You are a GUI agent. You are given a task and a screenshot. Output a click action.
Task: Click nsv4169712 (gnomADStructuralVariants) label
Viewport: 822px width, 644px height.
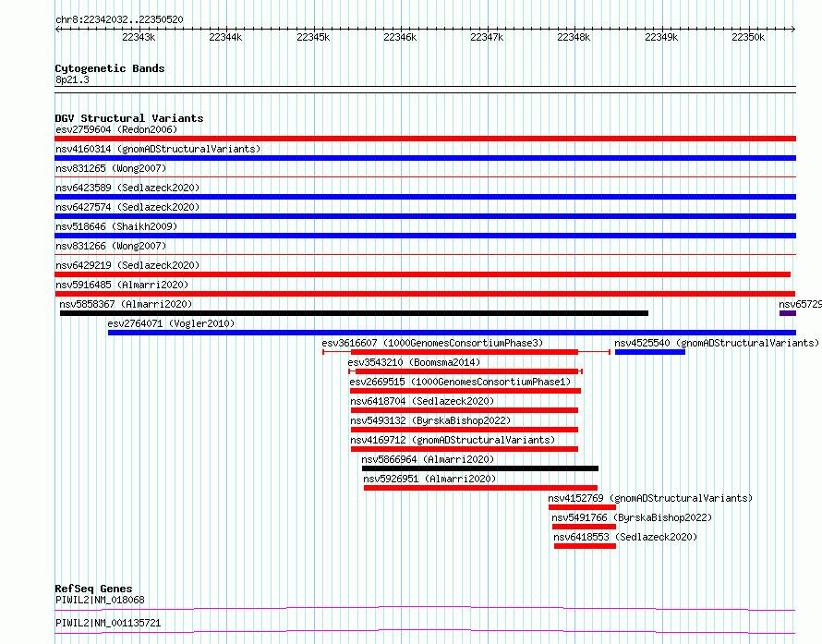tap(453, 440)
